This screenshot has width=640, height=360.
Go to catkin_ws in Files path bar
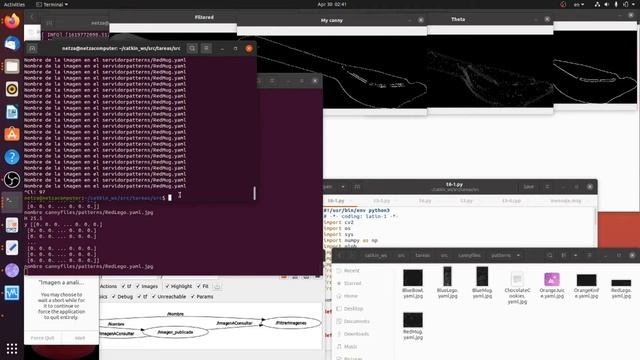[376, 256]
